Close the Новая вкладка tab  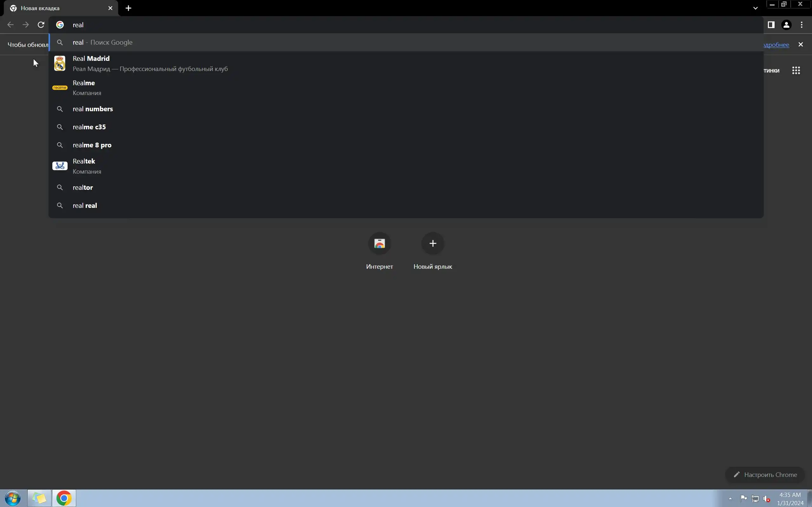click(110, 8)
